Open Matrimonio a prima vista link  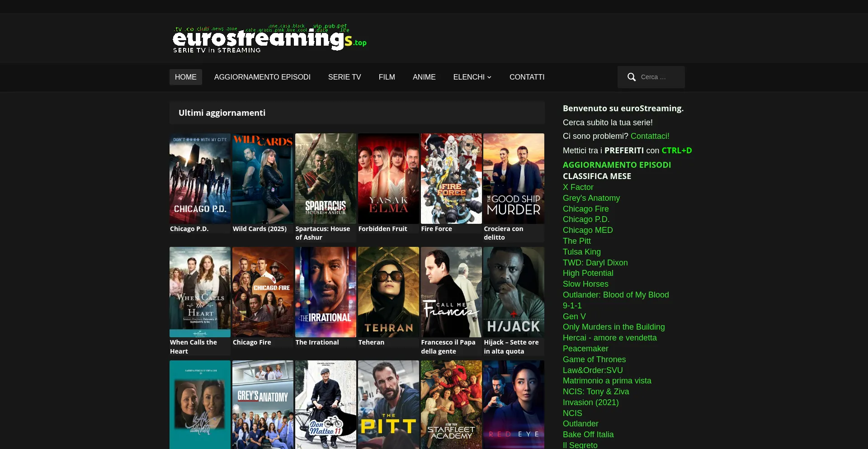607,381
